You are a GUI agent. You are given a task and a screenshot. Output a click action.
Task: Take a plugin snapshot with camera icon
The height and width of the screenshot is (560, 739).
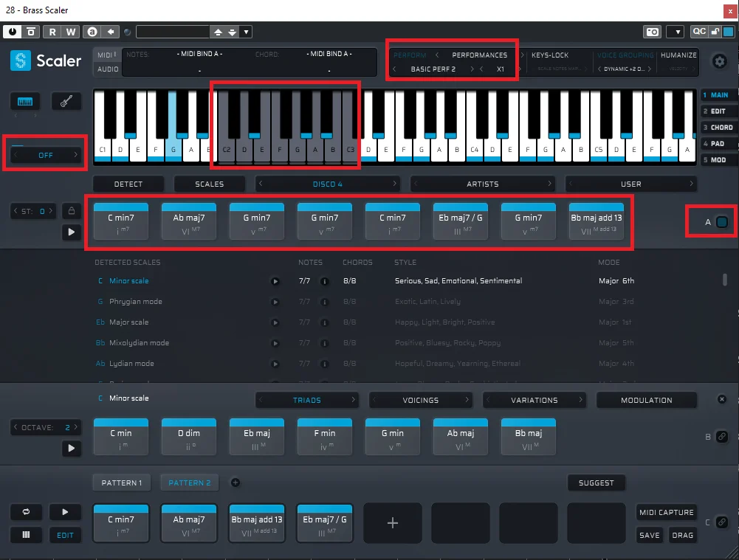point(653,32)
